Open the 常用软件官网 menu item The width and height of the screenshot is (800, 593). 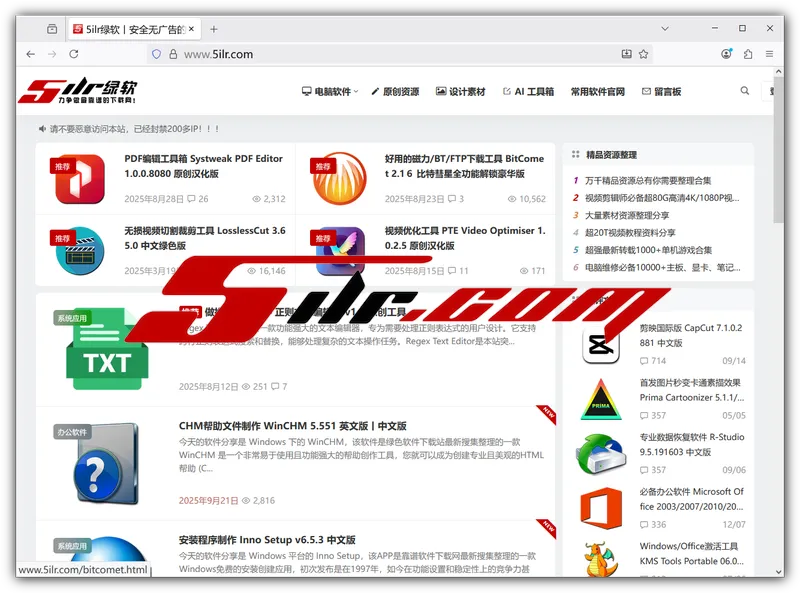(597, 91)
